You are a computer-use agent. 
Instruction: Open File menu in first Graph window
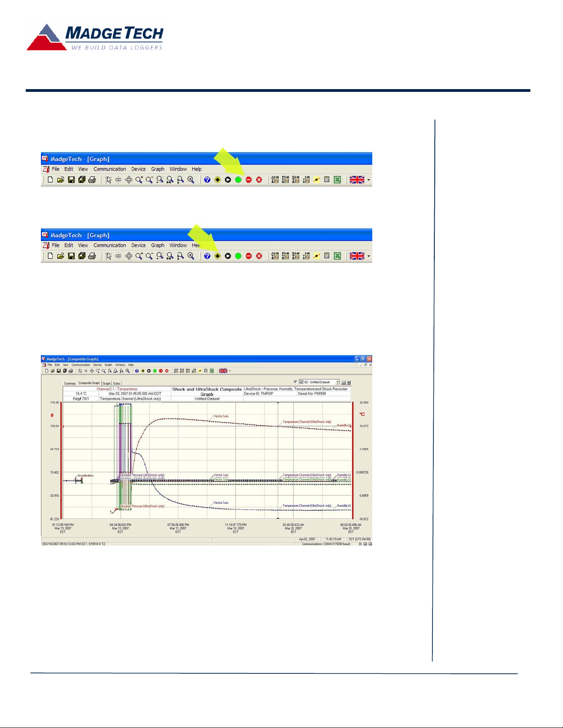(56, 169)
